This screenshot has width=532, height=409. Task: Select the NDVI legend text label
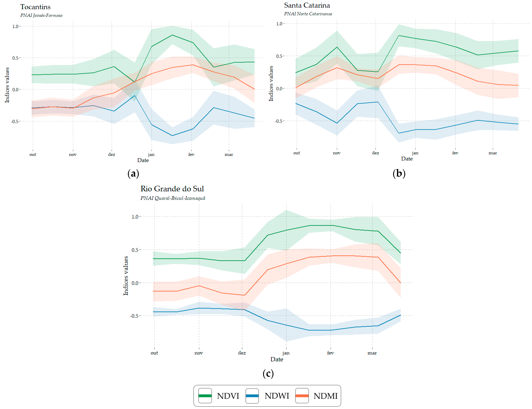pos(228,396)
